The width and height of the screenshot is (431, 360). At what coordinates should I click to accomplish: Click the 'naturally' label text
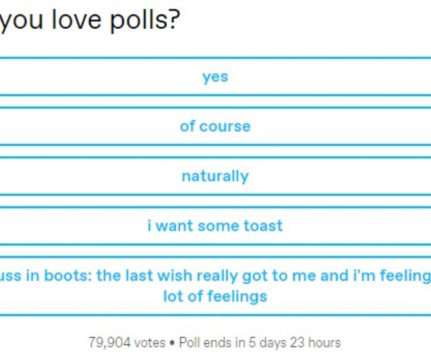[x=215, y=176]
